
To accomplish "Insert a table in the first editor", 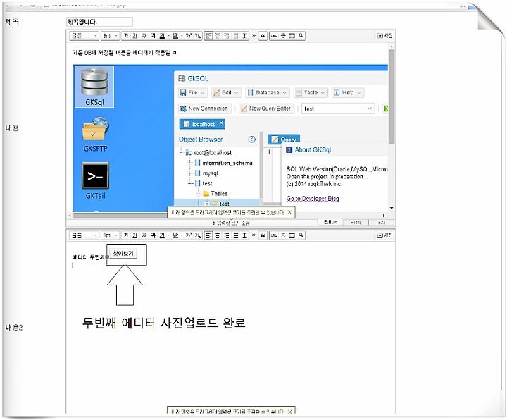I will click(292, 36).
